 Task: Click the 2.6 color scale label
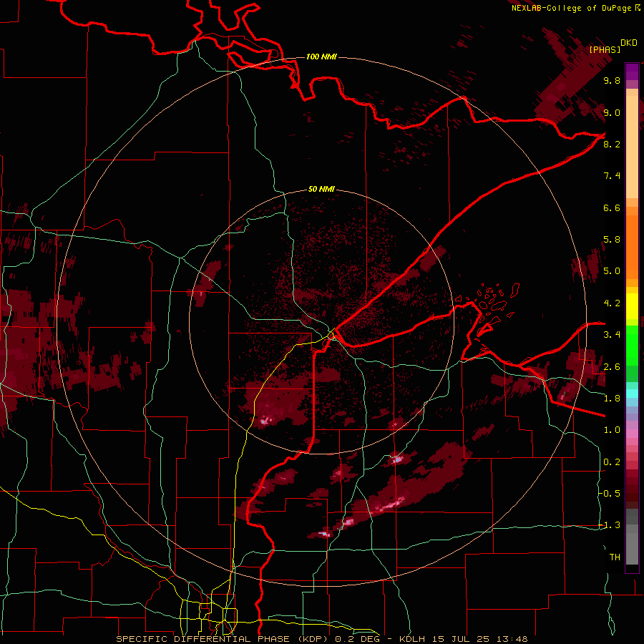coord(612,366)
